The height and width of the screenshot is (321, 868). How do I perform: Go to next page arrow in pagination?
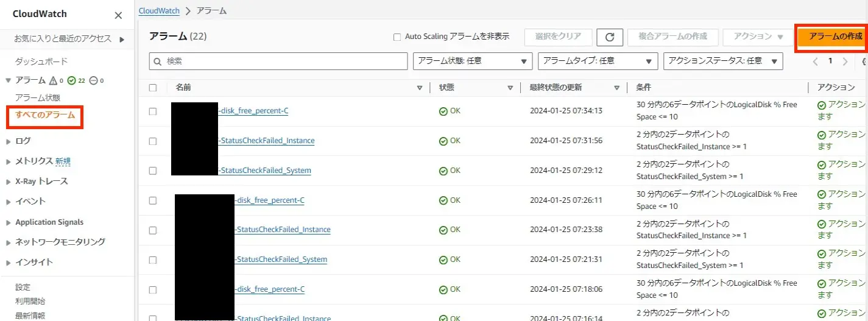[845, 61]
